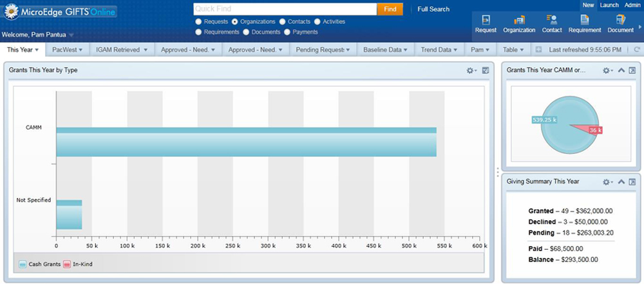
Task: Open the Trend Data tab dropdown arrow
Action: (x=455, y=50)
